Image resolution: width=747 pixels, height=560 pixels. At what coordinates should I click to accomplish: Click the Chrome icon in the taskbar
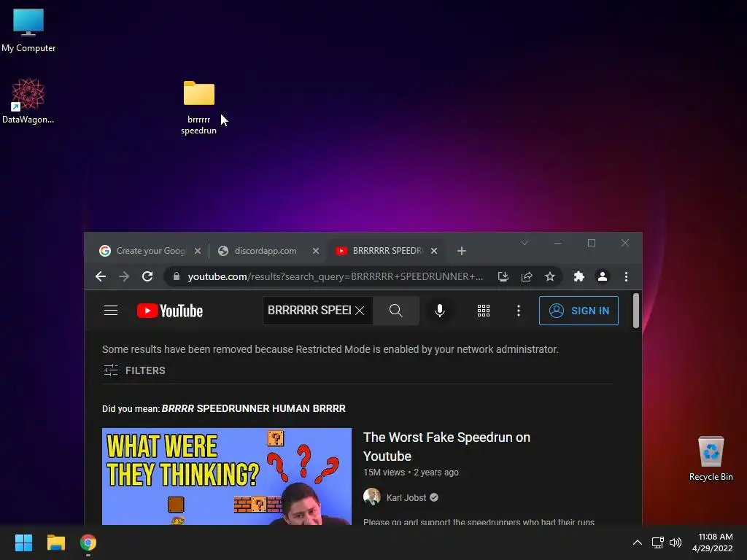(88, 542)
